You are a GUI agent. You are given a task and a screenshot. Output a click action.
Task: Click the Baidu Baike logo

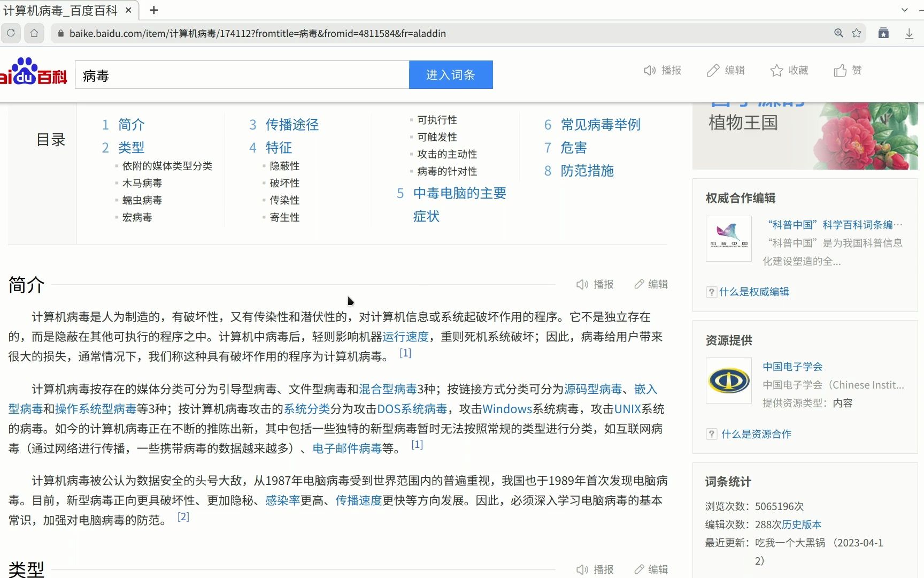33,72
